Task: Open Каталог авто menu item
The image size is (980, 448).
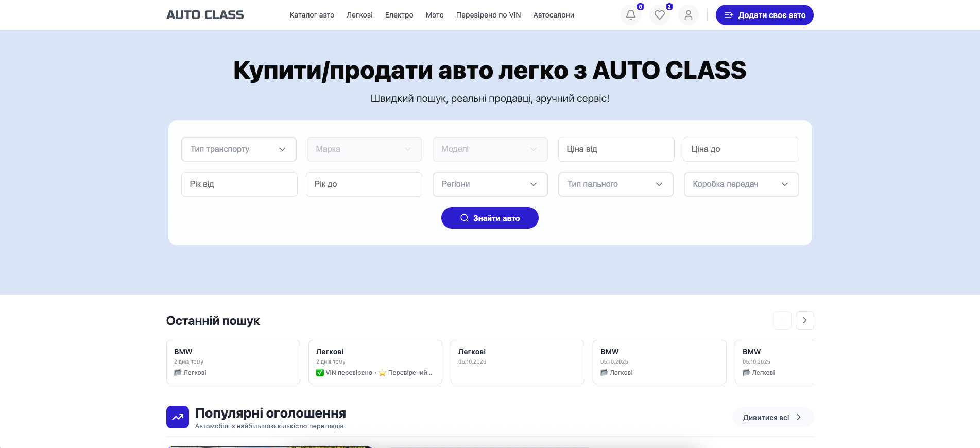Action: coord(312,15)
